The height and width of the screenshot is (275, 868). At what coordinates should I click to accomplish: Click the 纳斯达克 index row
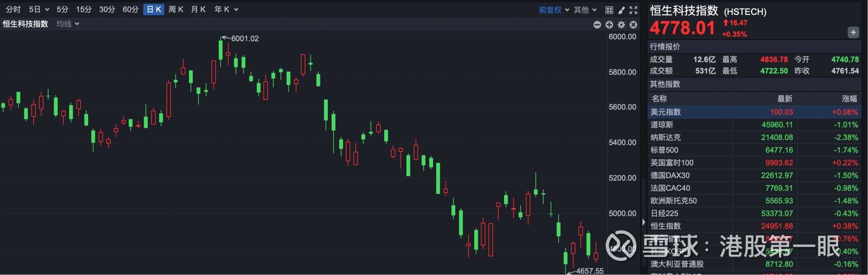[x=665, y=137]
